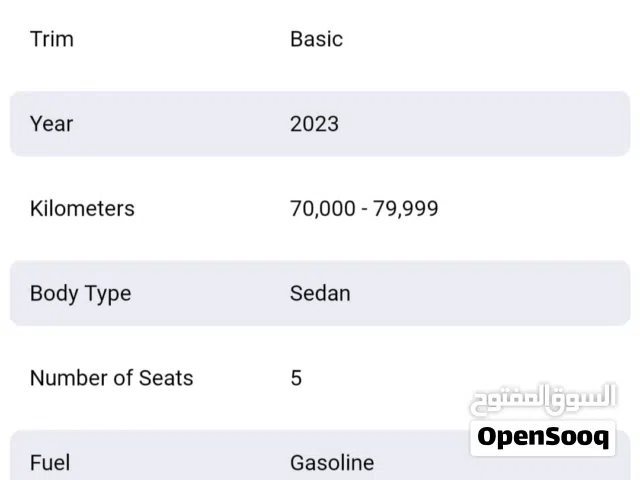Select the Year label
This screenshot has width=640, height=480.
pyautogui.click(x=51, y=124)
